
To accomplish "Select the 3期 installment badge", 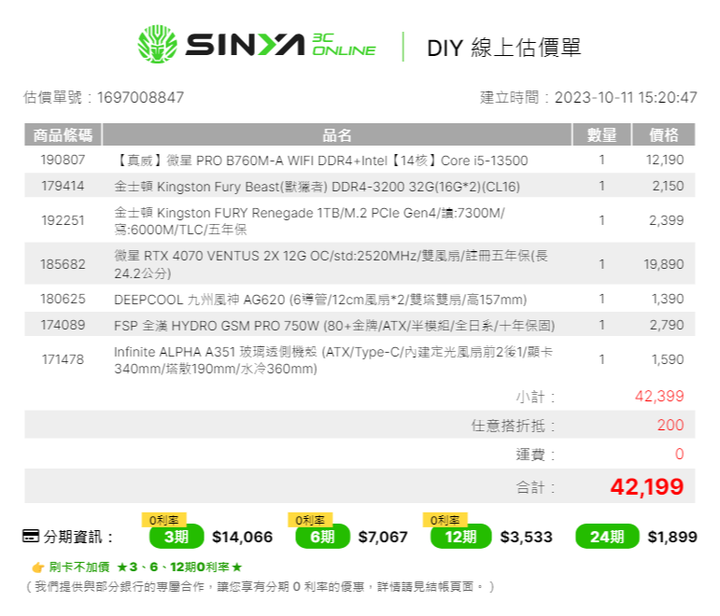I will click(x=176, y=536).
